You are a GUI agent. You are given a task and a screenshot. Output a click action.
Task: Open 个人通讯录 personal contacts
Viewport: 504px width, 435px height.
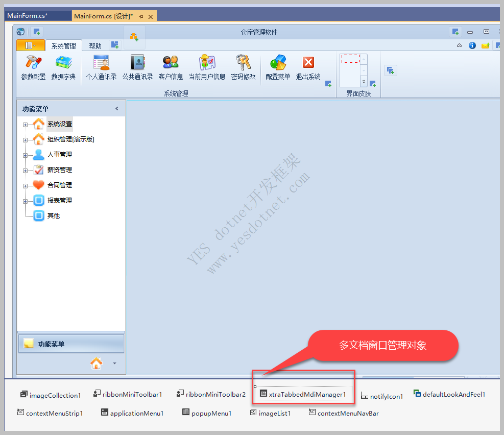(101, 68)
